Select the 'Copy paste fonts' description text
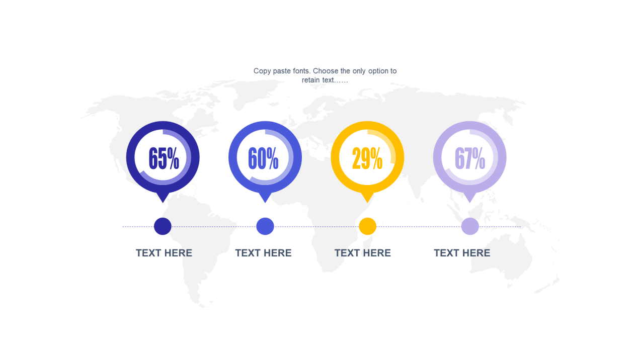The width and height of the screenshot is (644, 362). (x=325, y=75)
